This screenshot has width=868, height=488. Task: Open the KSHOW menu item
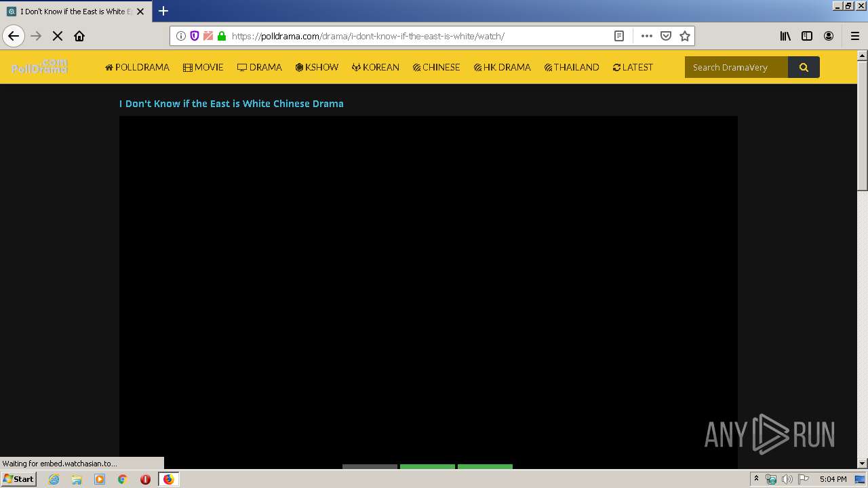[x=317, y=67]
